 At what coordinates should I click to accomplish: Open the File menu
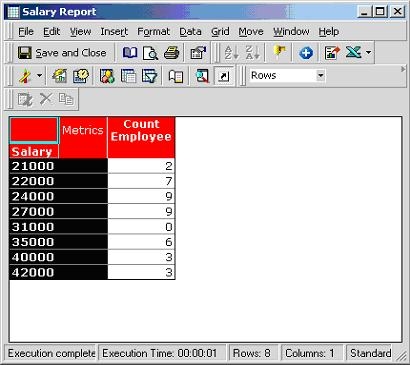(x=26, y=32)
